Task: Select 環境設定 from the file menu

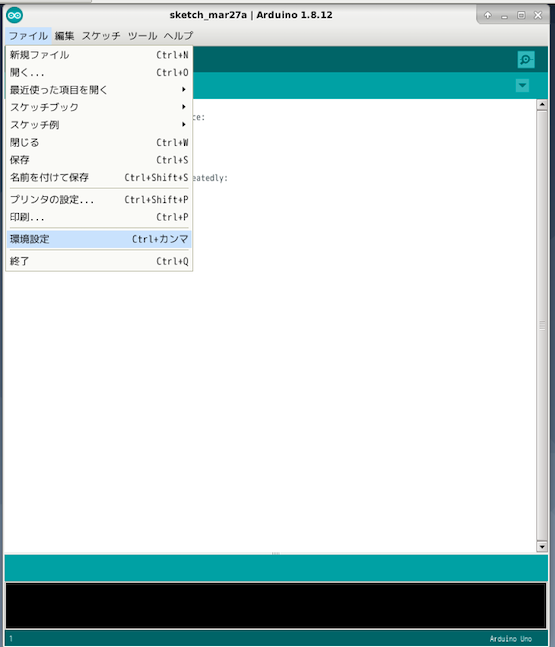Action: click(99, 239)
